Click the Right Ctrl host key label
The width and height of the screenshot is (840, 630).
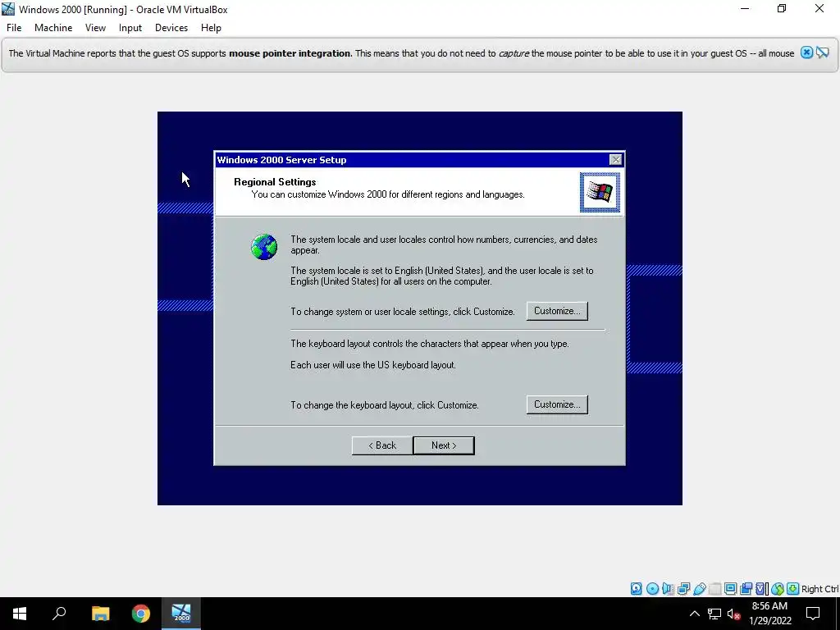(x=819, y=589)
